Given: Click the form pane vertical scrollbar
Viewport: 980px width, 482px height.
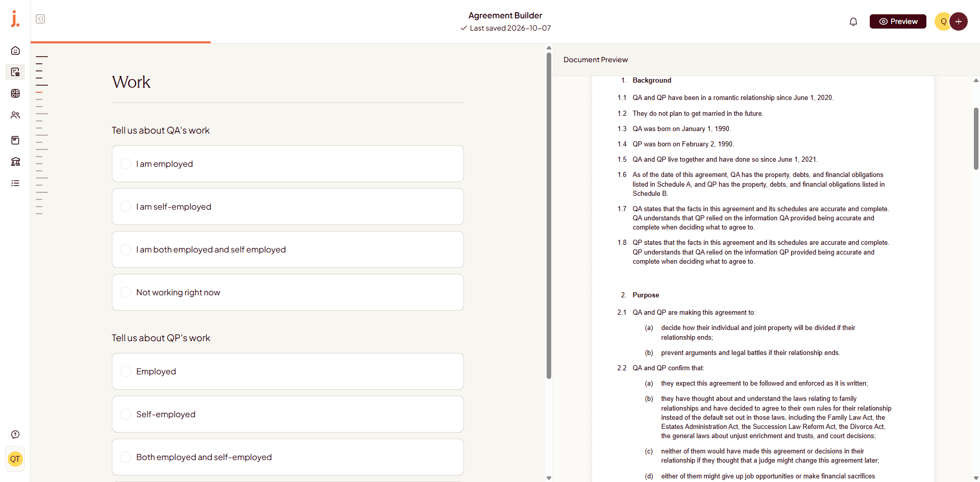Looking at the screenshot, I should coord(549,215).
